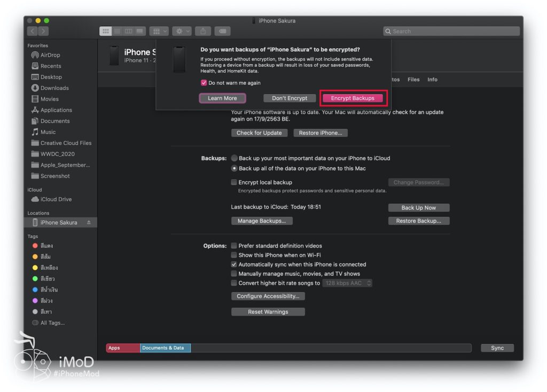Viewport: 547px width, 392px height.
Task: Toggle Show this iPhone when on Wi-Fi
Action: coord(234,255)
